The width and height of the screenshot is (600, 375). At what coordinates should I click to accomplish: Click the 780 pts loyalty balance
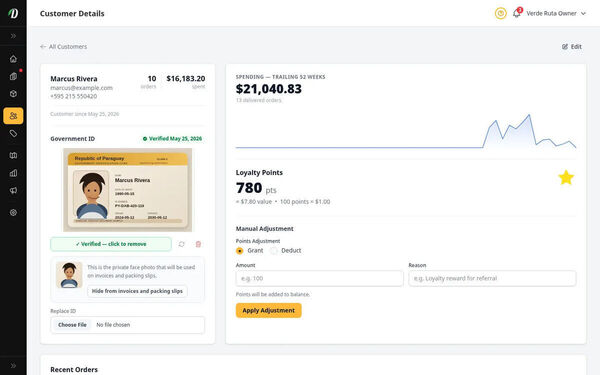(256, 188)
